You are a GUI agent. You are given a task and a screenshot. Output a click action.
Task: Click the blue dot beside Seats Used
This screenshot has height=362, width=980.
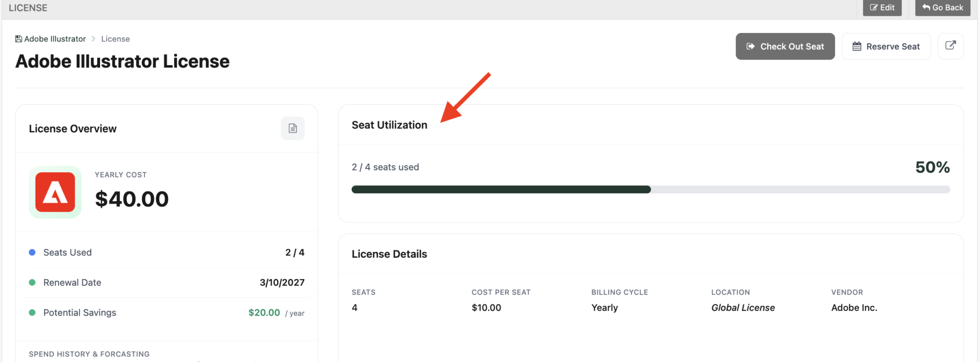[x=32, y=252]
